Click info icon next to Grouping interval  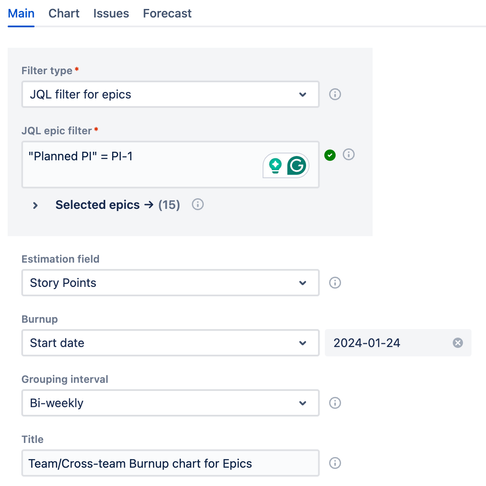click(x=335, y=403)
